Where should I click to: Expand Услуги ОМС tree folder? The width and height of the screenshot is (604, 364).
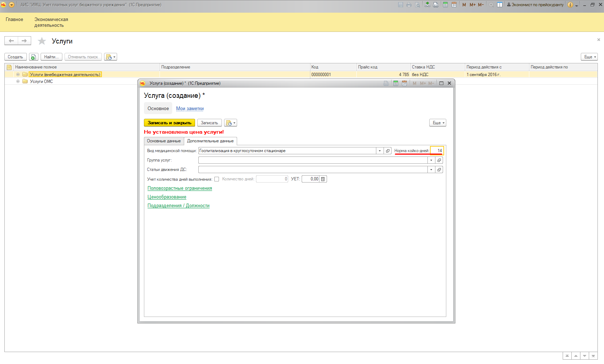pyautogui.click(x=18, y=81)
